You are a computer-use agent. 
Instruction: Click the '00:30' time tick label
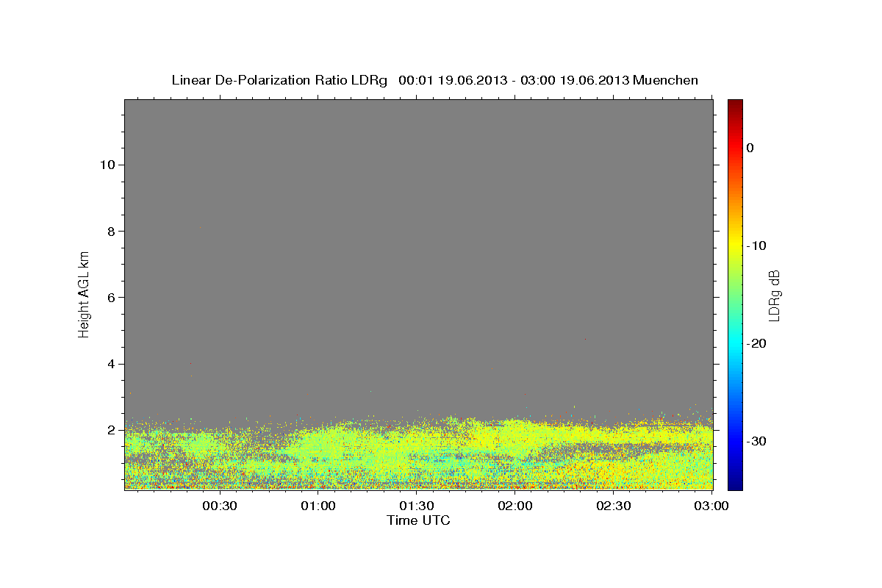point(220,506)
